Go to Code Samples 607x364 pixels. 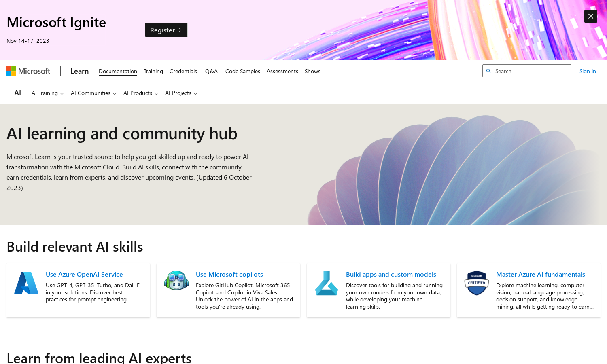click(243, 71)
